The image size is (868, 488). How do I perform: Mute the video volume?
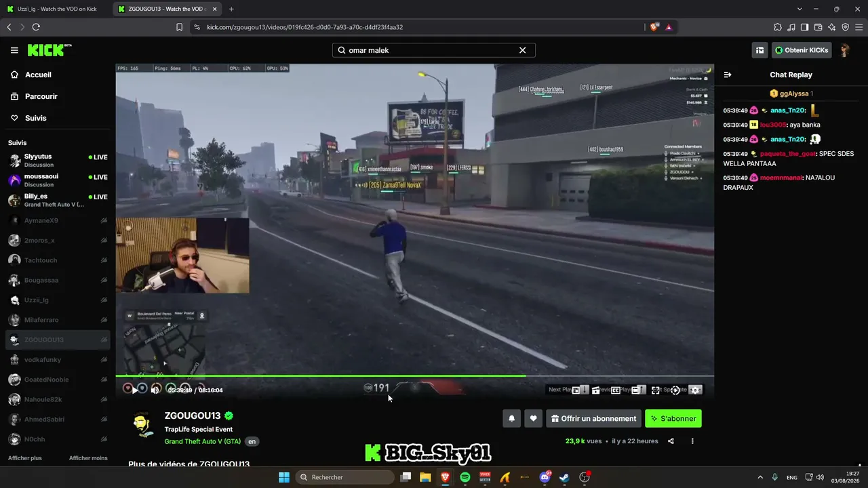(155, 390)
